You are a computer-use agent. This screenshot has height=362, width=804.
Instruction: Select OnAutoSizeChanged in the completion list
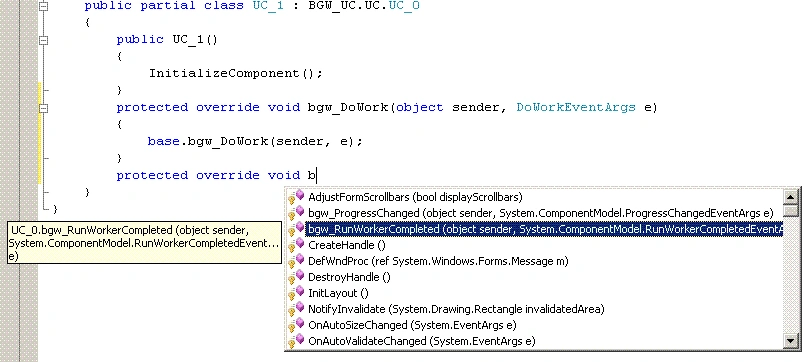tap(412, 325)
